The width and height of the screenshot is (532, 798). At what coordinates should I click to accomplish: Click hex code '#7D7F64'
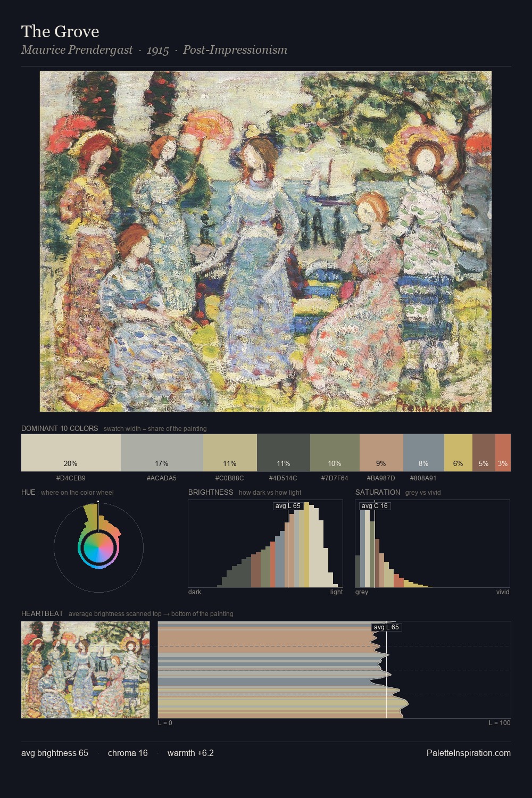click(x=335, y=478)
